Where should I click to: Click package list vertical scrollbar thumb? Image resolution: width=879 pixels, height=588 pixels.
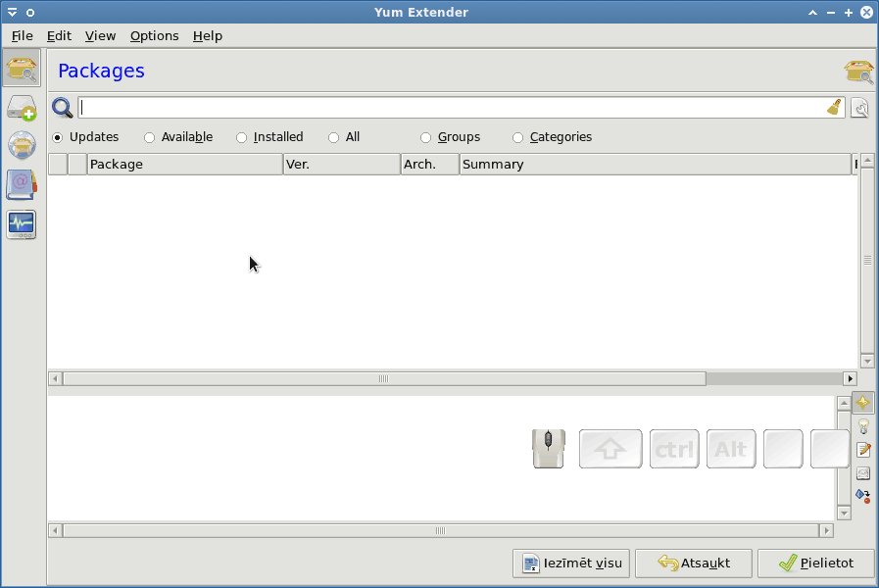click(x=867, y=261)
